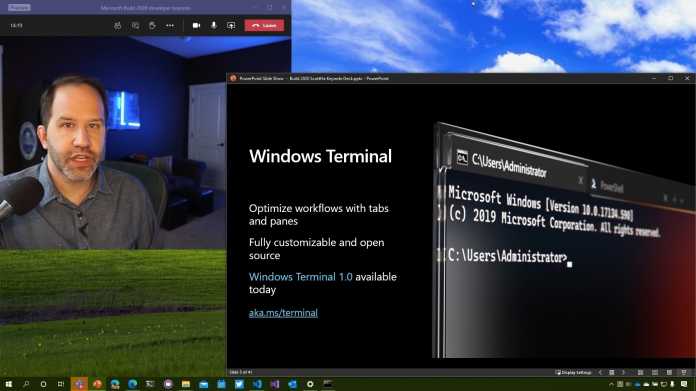Show hidden system tray icons
The height and width of the screenshot is (391, 696).
(x=611, y=384)
